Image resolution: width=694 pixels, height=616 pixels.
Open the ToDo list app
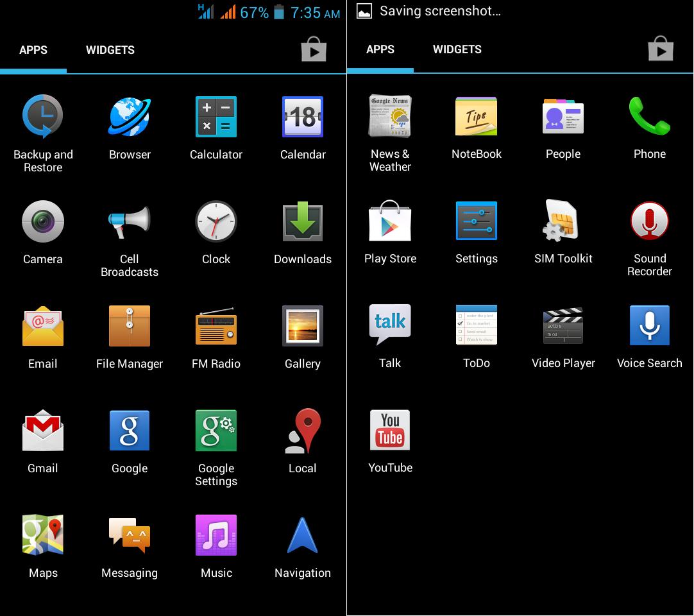tap(476, 325)
